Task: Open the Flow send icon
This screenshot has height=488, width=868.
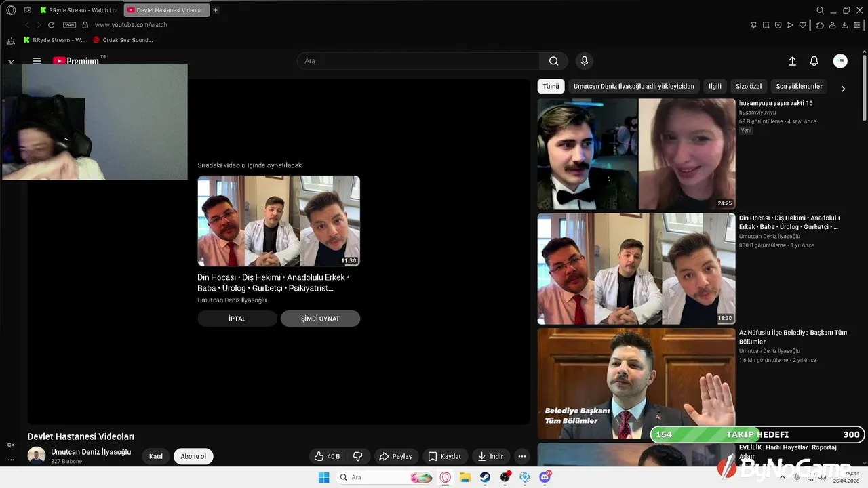Action: [x=790, y=25]
